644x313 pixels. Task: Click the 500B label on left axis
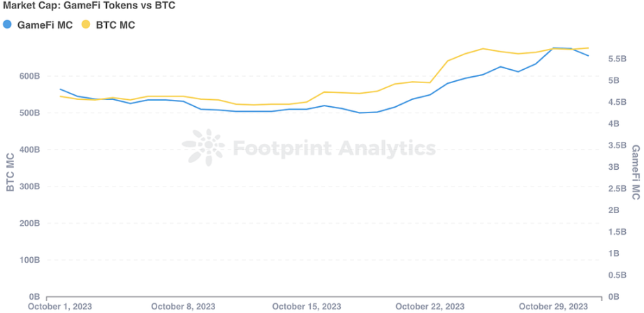click(29, 113)
